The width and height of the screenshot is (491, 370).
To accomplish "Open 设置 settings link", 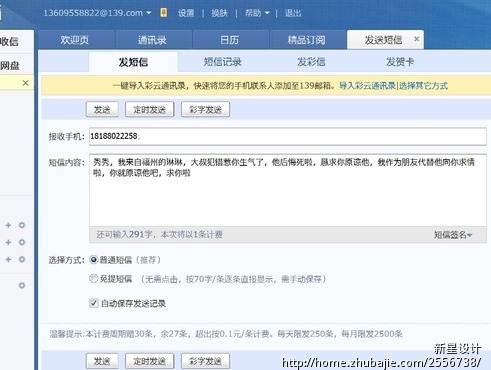I will [186, 13].
